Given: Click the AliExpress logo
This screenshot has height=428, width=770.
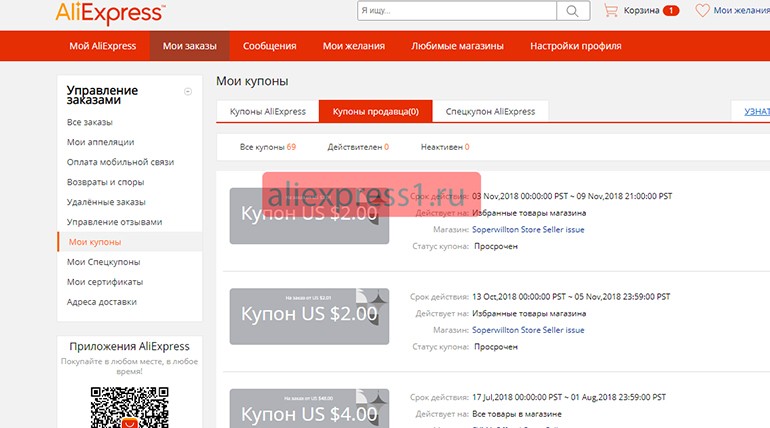Looking at the screenshot, I should tap(110, 12).
